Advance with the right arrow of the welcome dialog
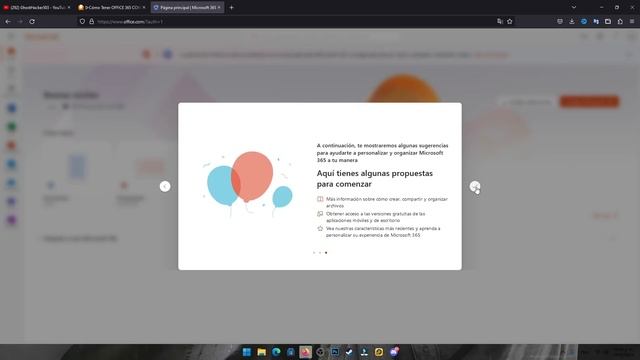This screenshot has height=360, width=640. tap(475, 187)
